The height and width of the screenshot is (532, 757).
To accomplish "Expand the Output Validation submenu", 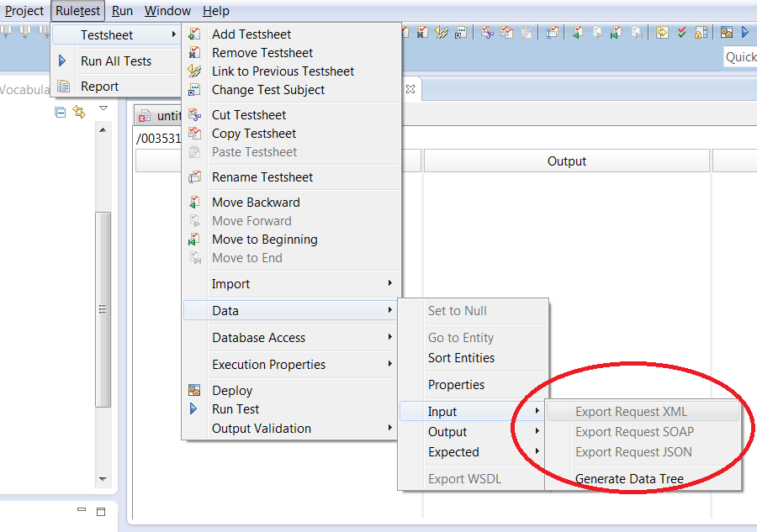I will (291, 429).
